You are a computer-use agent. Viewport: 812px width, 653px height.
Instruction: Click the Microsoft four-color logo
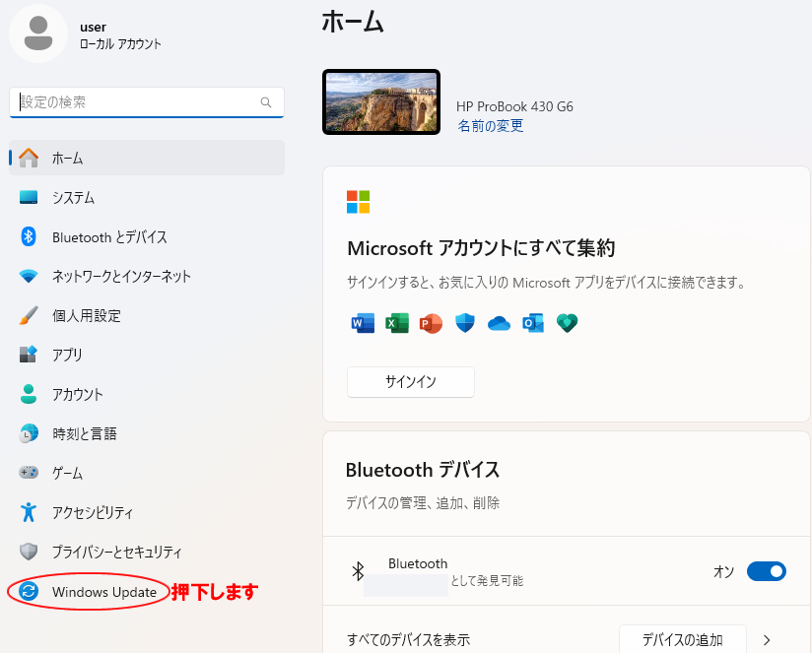(x=359, y=202)
